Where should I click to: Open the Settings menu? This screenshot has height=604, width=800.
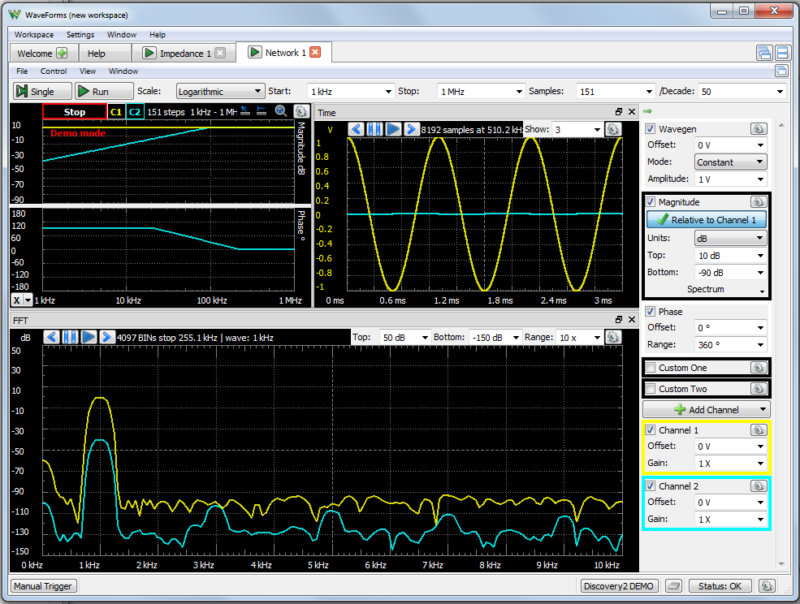80,33
